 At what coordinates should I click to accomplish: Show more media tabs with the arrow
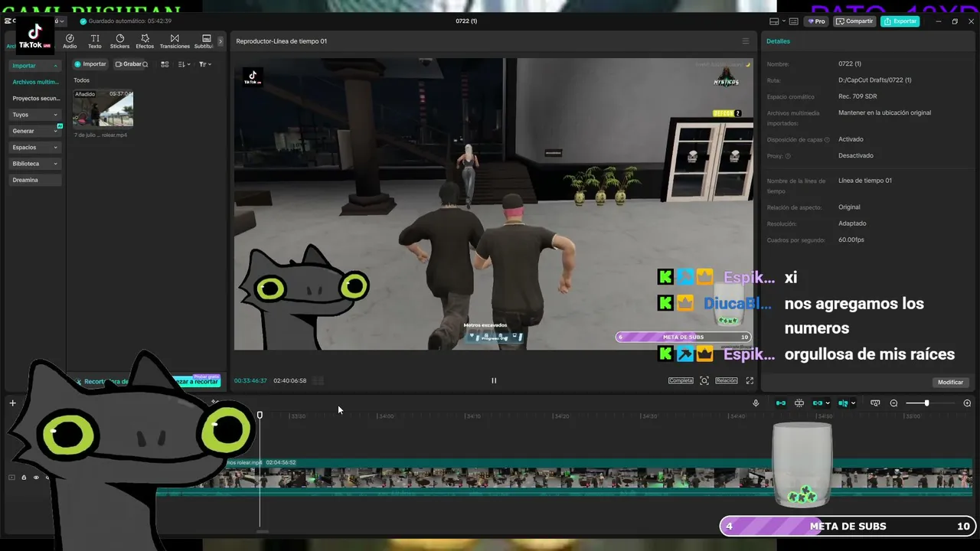coord(220,41)
